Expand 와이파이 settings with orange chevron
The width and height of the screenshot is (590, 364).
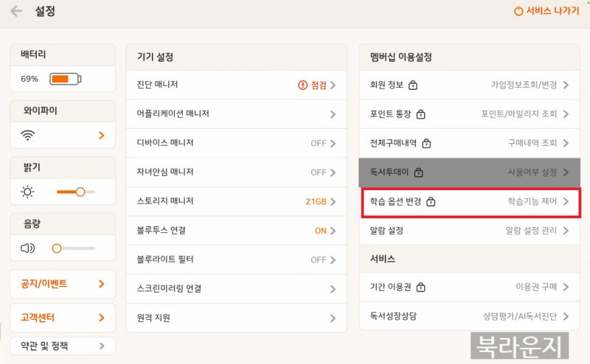(101, 136)
